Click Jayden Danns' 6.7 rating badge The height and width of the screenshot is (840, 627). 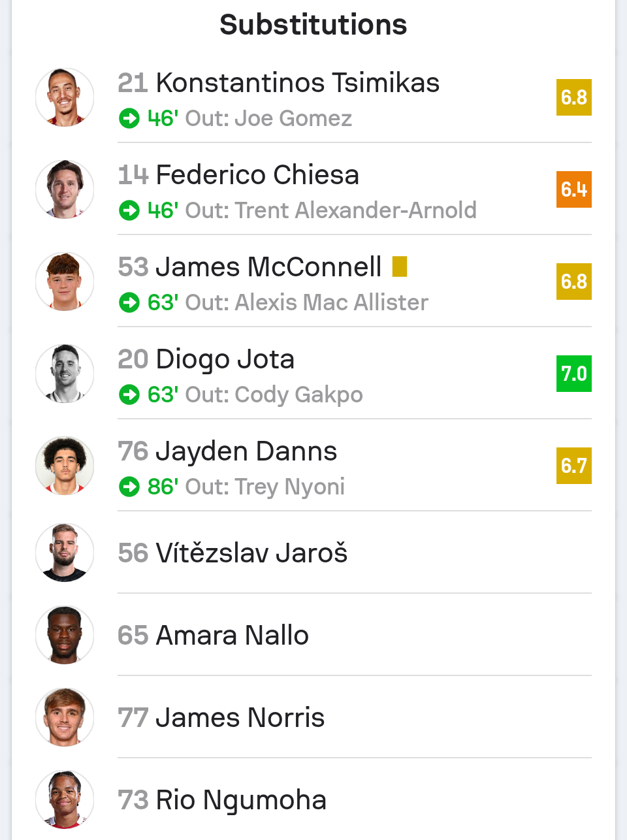tap(573, 466)
